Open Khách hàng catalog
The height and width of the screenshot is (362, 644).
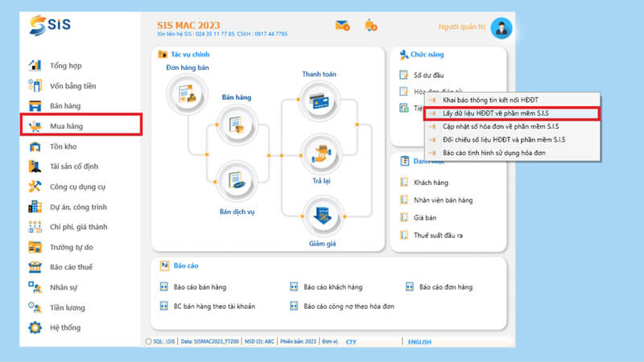coord(431,183)
